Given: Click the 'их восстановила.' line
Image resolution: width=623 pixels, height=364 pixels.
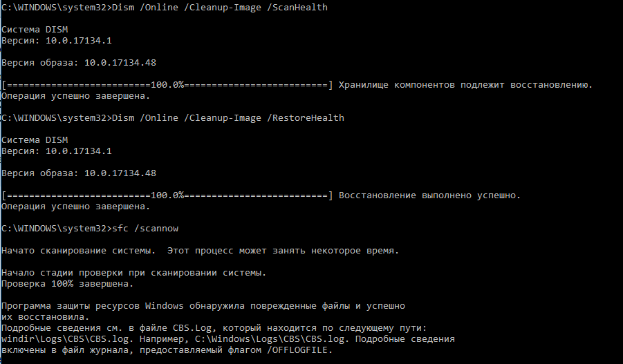Looking at the screenshot, I should [46, 317].
